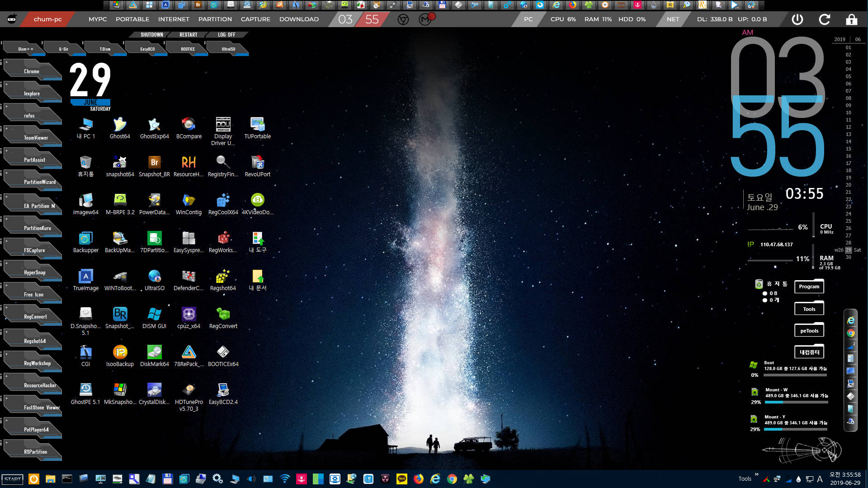Open WinContig desktop shortcut
The width and height of the screenshot is (868, 488).
click(189, 204)
